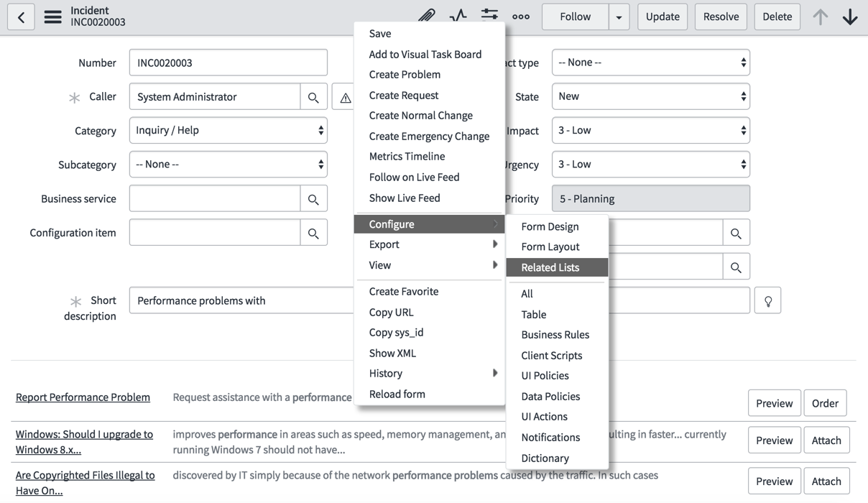Screen dimensions: 868x503
Task: Click the Configuration item lookup icon
Action: click(313, 233)
